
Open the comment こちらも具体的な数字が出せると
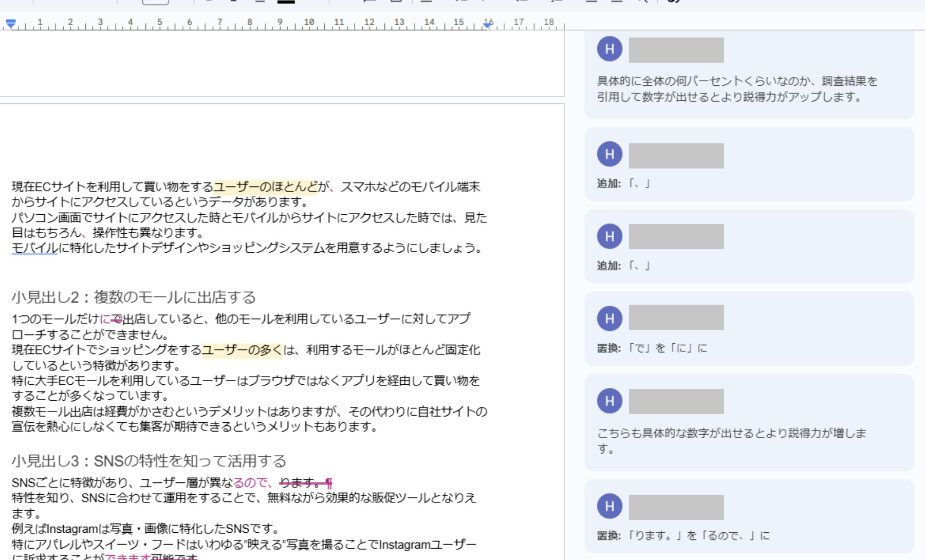pyautogui.click(x=731, y=440)
